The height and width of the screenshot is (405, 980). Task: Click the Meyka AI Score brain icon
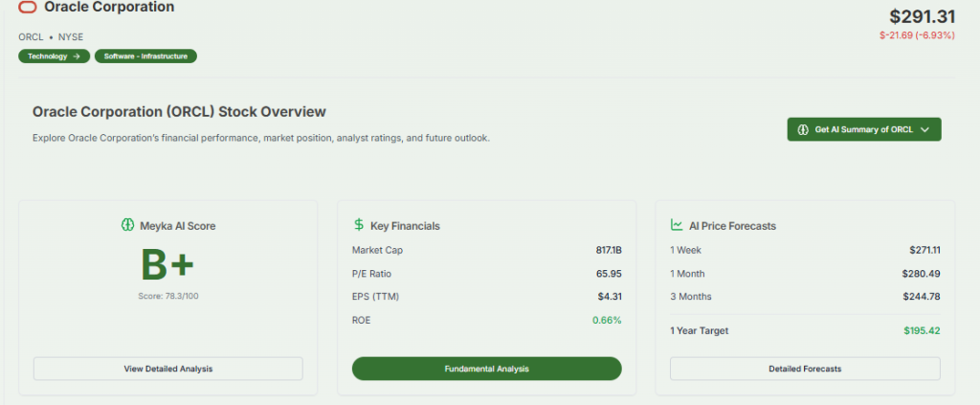pyautogui.click(x=126, y=225)
